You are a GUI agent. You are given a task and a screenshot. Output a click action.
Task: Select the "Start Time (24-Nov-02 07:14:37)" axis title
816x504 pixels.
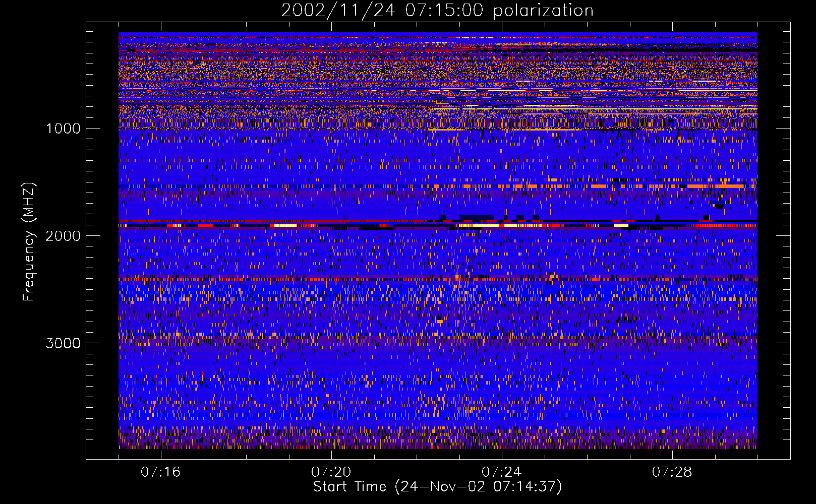coord(437,487)
